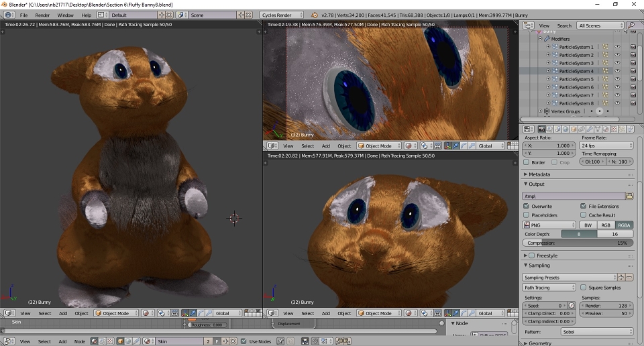Select the Modifiers wrench properties tab
Image resolution: width=644 pixels, height=346 pixels.
[x=590, y=129]
